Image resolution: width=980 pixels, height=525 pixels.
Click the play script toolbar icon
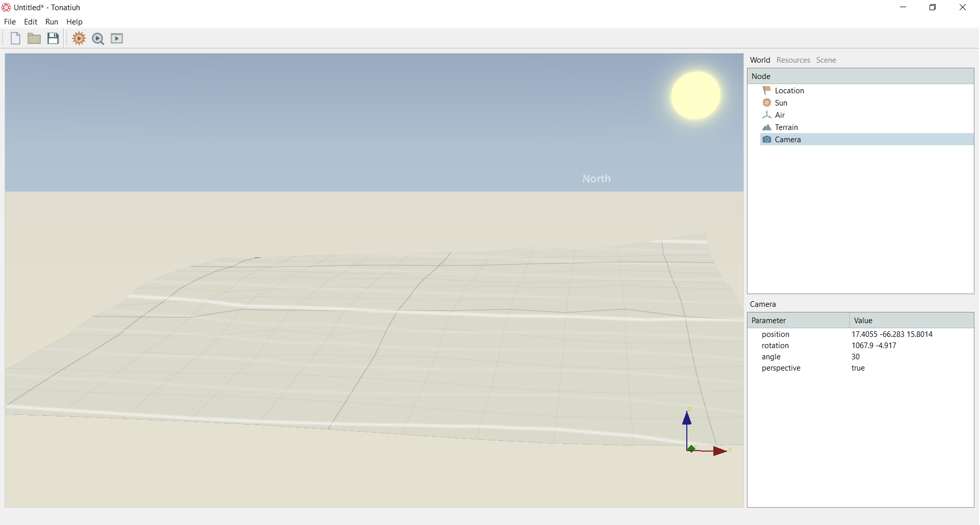point(117,39)
